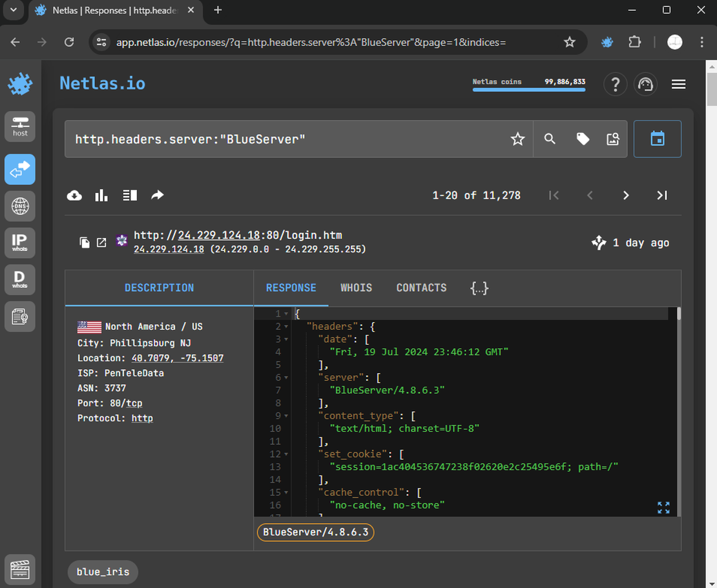Click the calendar date picker button

657,139
